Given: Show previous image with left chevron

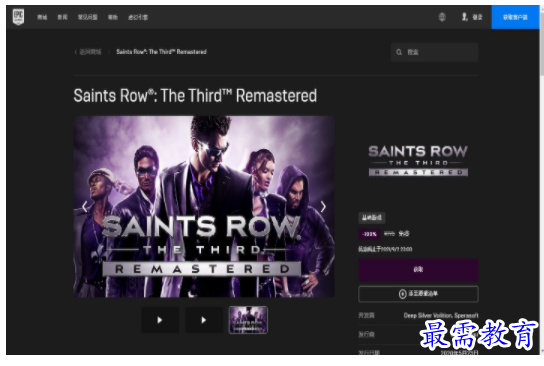Looking at the screenshot, I should click(x=84, y=207).
